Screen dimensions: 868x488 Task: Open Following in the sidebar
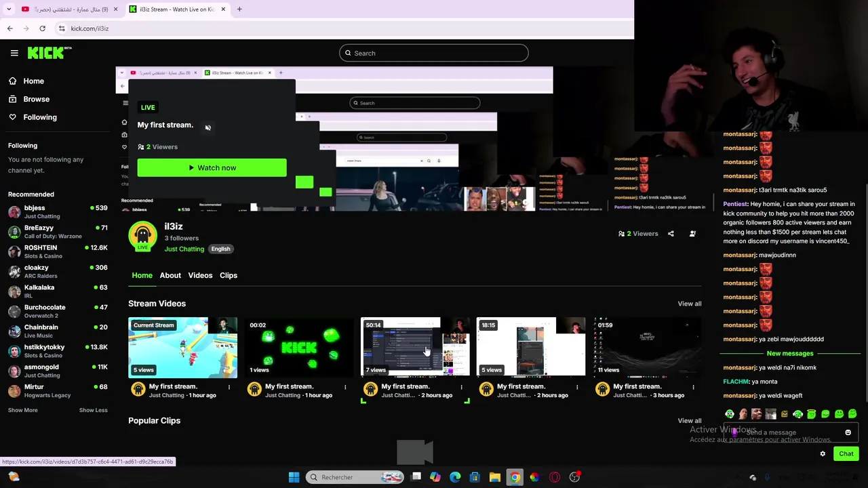pyautogui.click(x=39, y=117)
